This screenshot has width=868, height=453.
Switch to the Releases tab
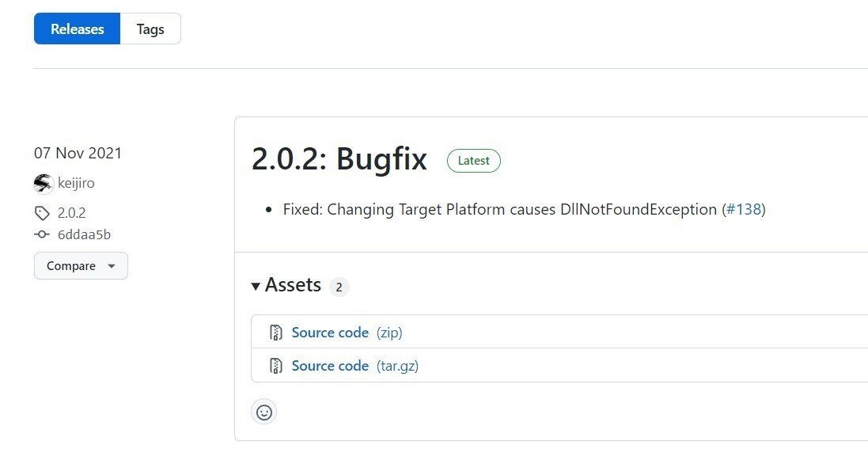pos(77,29)
